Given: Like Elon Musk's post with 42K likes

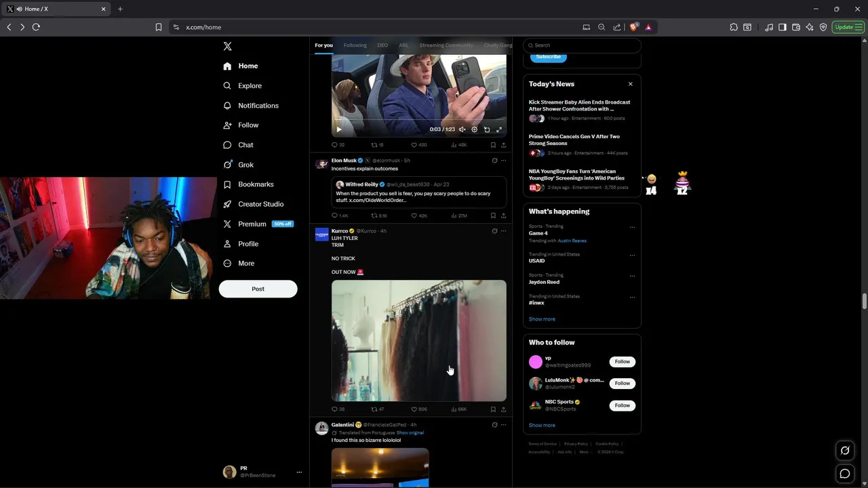Looking at the screenshot, I should [x=419, y=216].
